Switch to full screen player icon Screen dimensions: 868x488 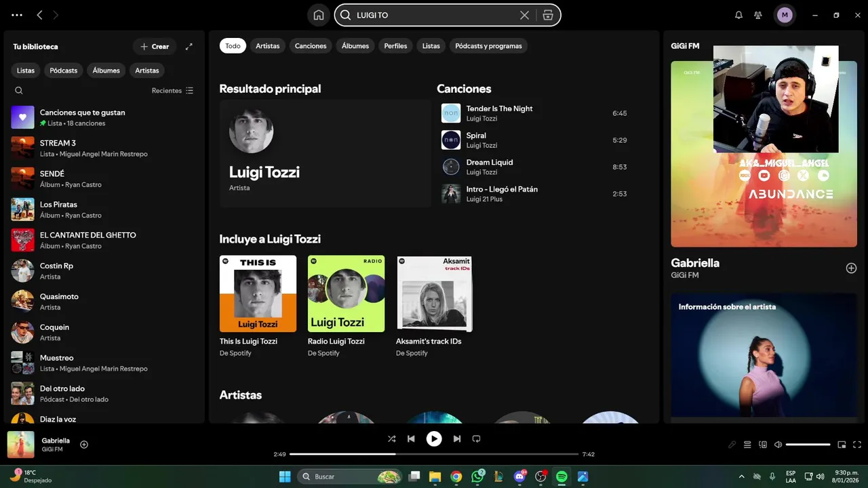pos(857,445)
